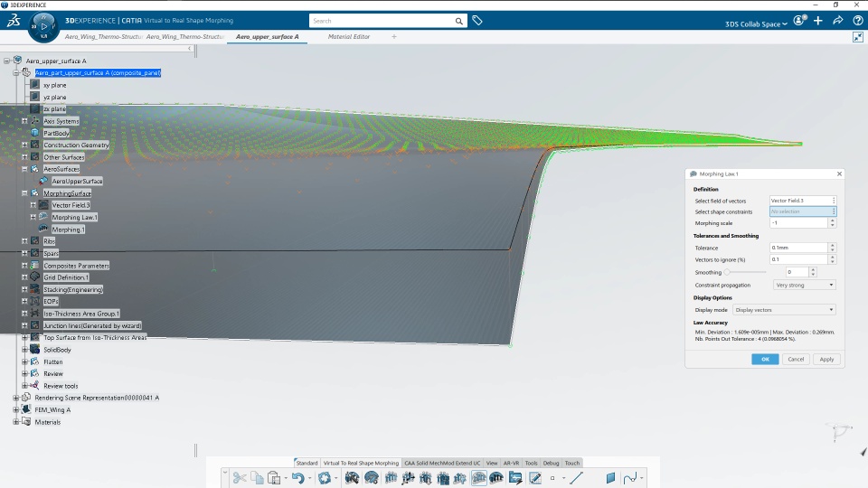Open the Touch toolbar tab

tap(571, 463)
